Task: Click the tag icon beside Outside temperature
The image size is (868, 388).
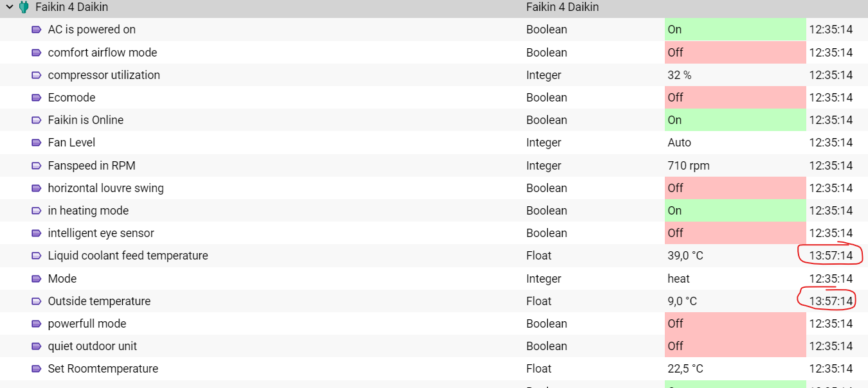Action: click(x=37, y=301)
